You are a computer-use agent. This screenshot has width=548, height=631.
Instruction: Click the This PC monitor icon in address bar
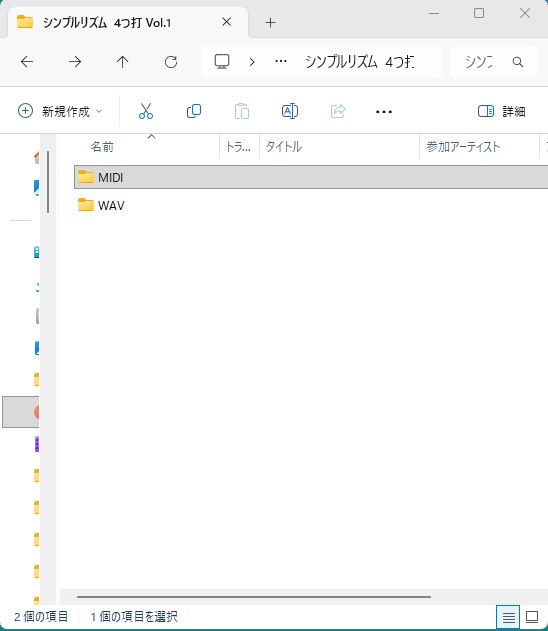point(222,62)
